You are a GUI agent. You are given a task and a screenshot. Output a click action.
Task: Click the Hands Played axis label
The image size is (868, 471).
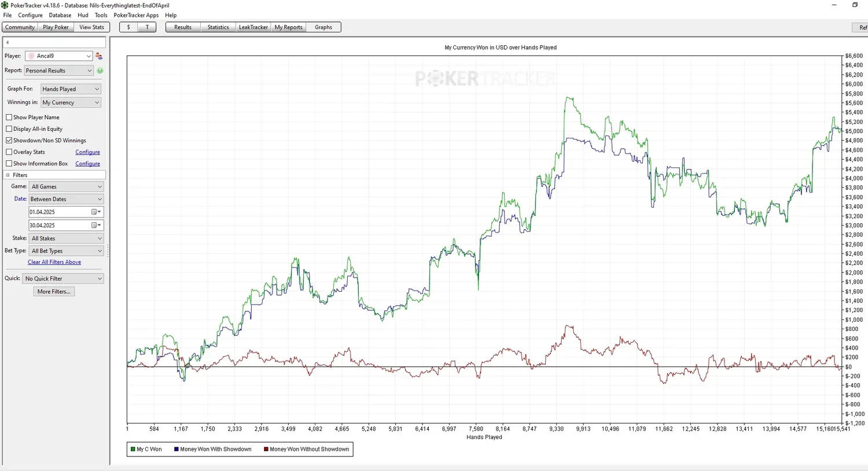pos(484,437)
